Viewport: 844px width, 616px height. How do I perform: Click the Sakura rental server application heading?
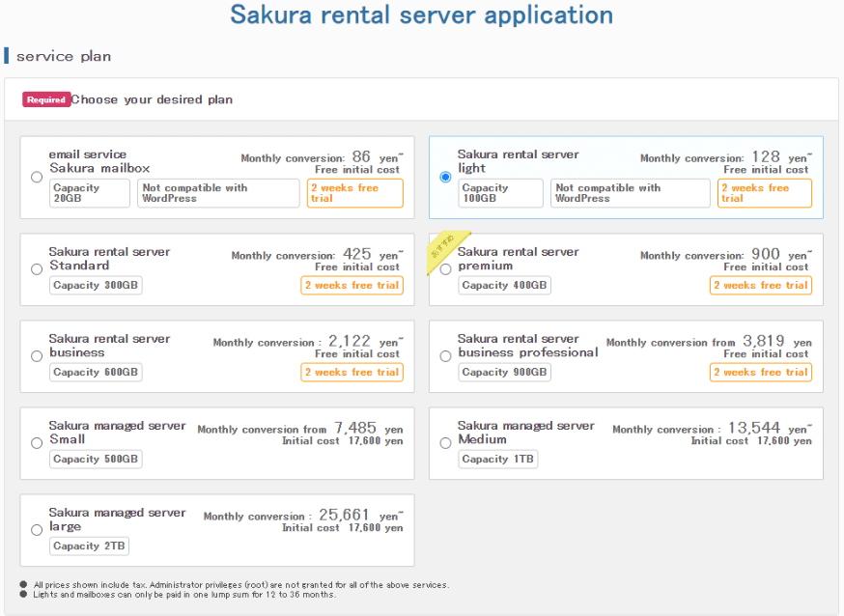coord(421,15)
